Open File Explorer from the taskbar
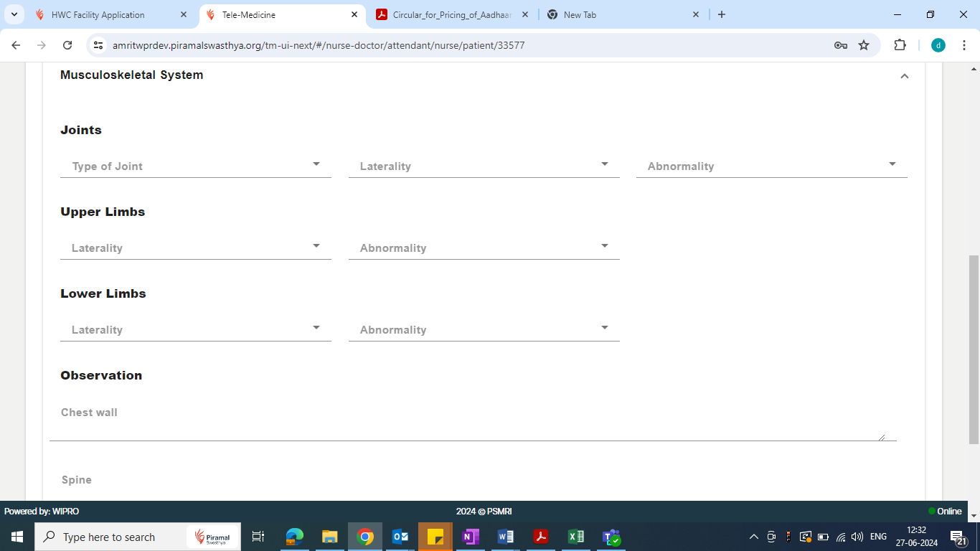This screenshot has width=980, height=551. click(329, 537)
